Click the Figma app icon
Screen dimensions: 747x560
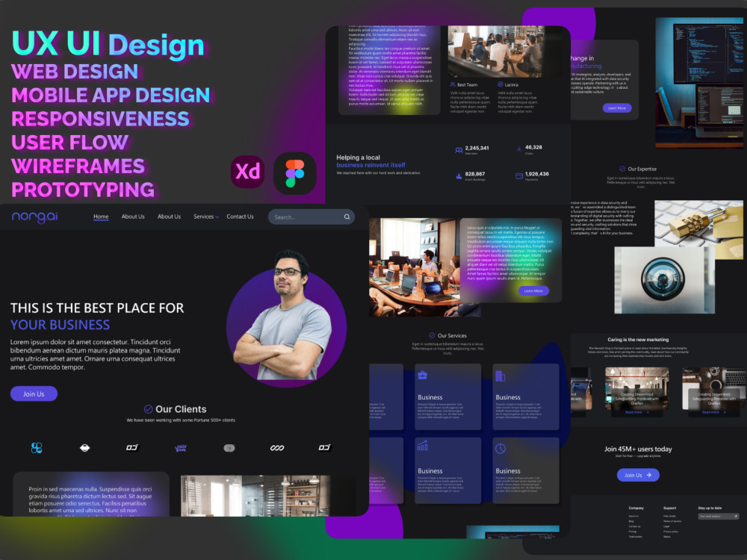pos(295,173)
